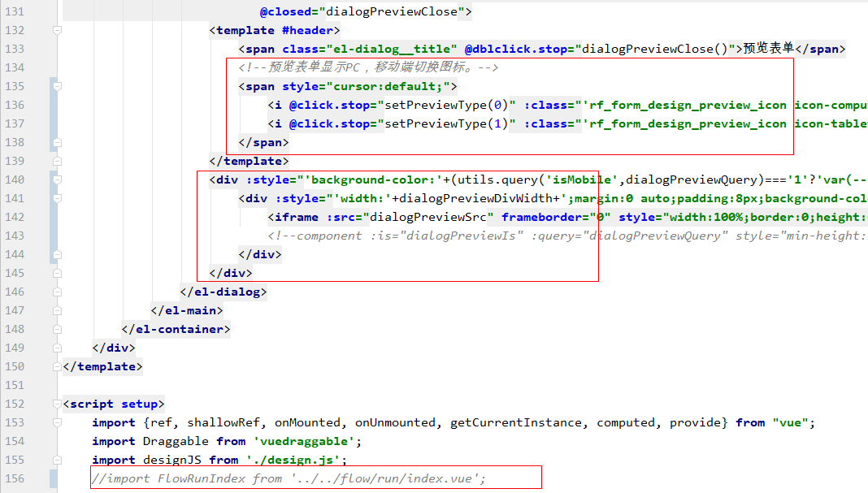This screenshot has width=868, height=493.
Task: Click the fold end marker at line 139
Action: 57,161
